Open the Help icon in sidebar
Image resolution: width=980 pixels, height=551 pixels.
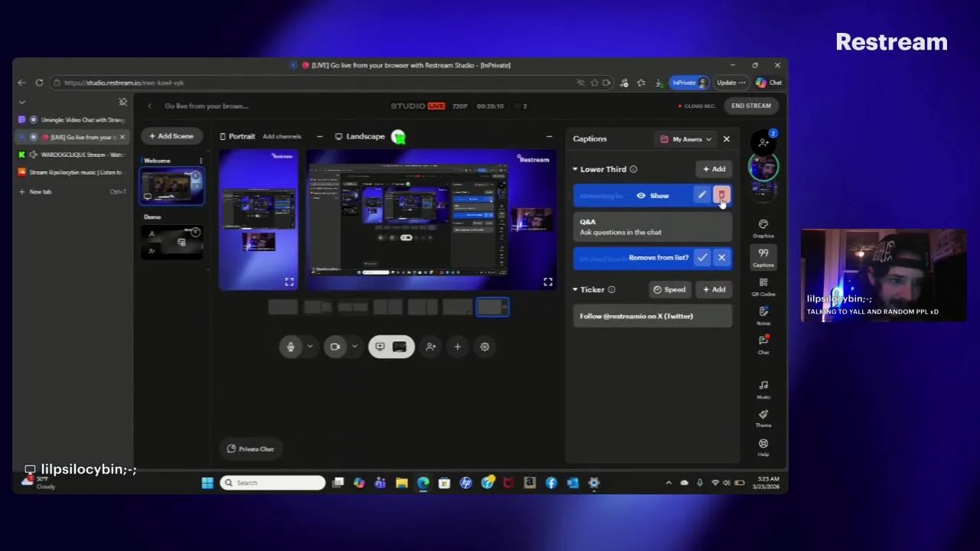click(763, 446)
